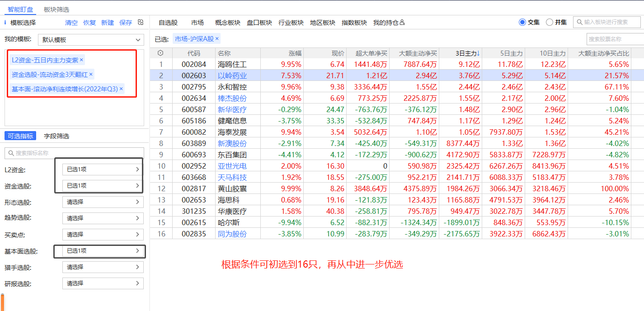Expand the 买卖点 请选择 box

[103, 235]
